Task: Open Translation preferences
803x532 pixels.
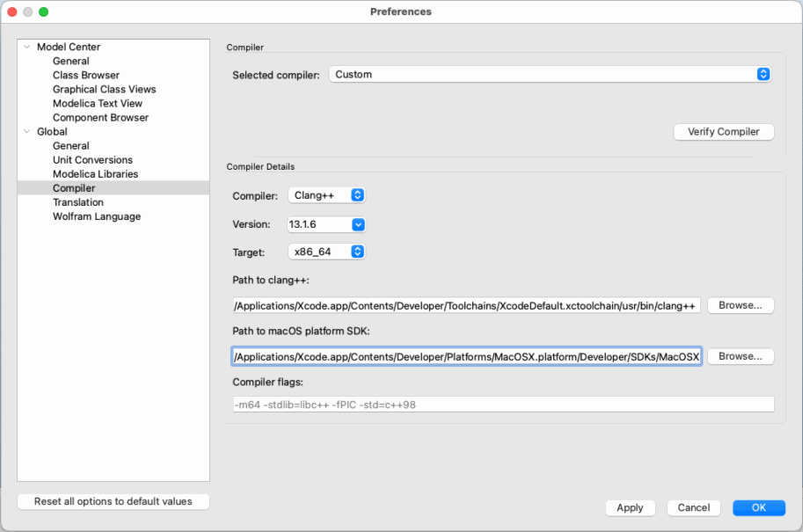Action: (79, 201)
